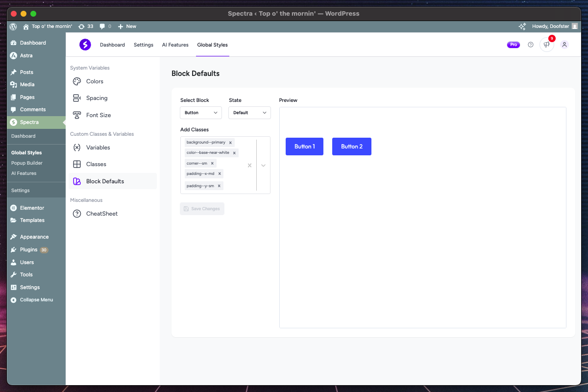Open the What's New megaphone notifications
The image size is (588, 392).
pos(547,45)
